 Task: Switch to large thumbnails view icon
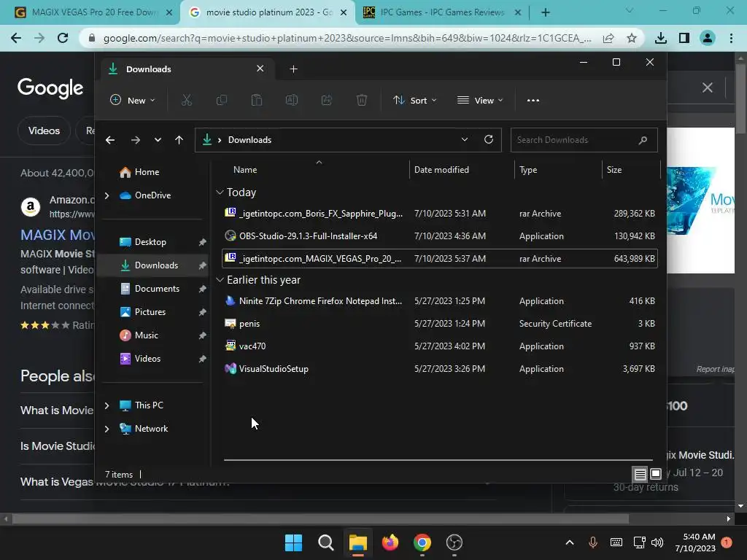[x=656, y=474]
